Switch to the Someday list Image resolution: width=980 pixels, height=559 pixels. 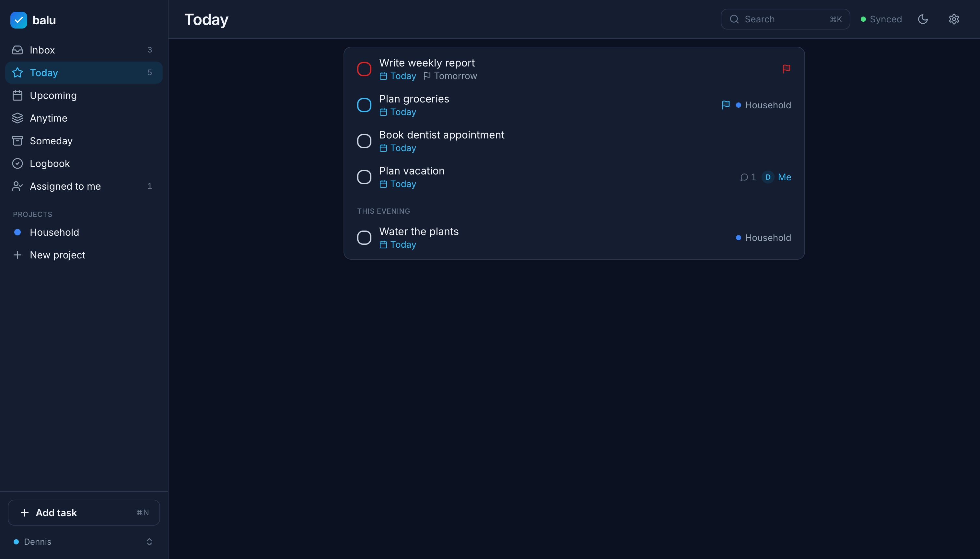click(x=84, y=140)
